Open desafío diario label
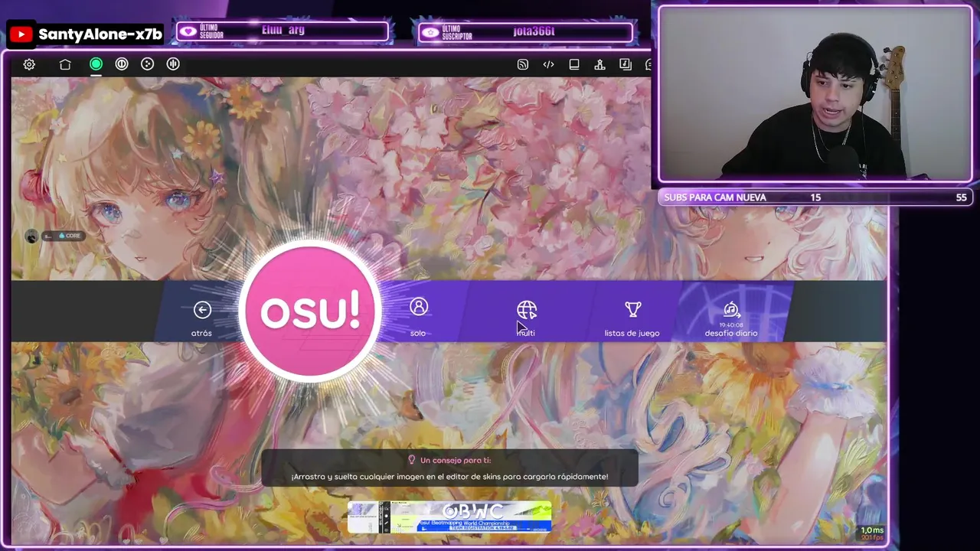 [731, 333]
